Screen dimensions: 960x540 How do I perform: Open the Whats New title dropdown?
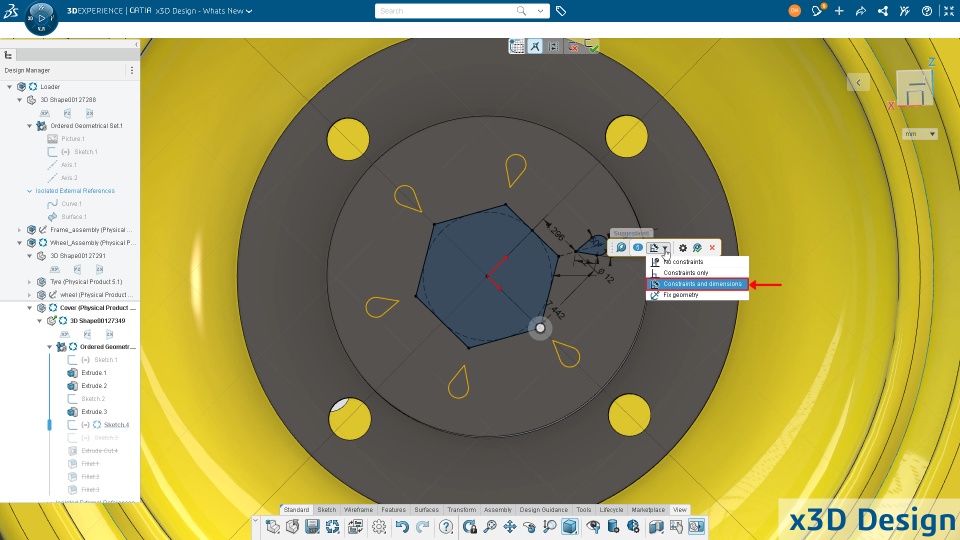pos(249,11)
